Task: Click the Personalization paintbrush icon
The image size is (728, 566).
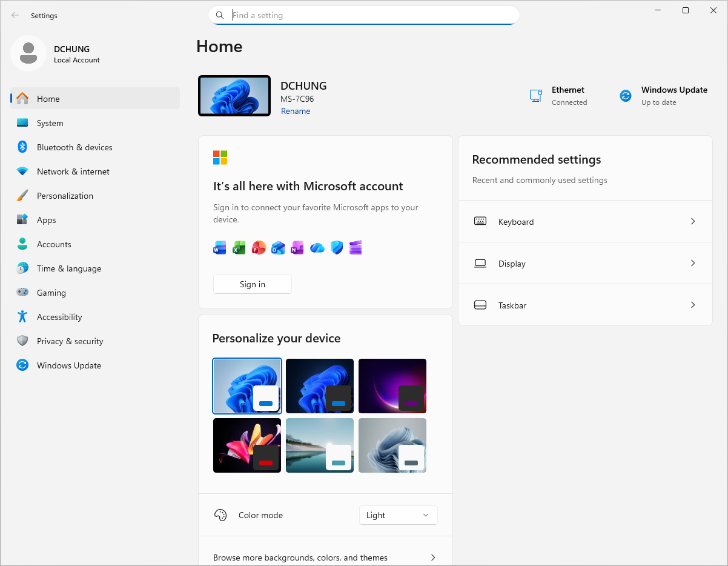Action: 22,195
